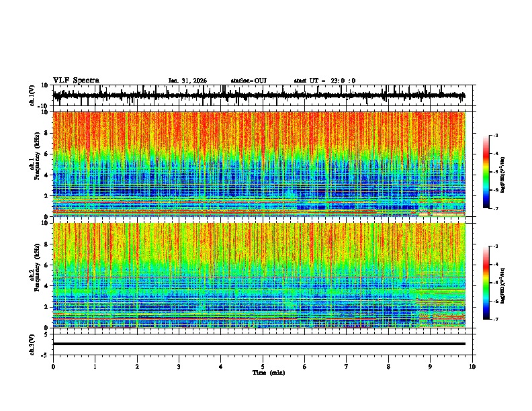Screen dimensions: 532x411
Task: Click the "4" kHz tick on ch.2 axis
Action: (46, 286)
